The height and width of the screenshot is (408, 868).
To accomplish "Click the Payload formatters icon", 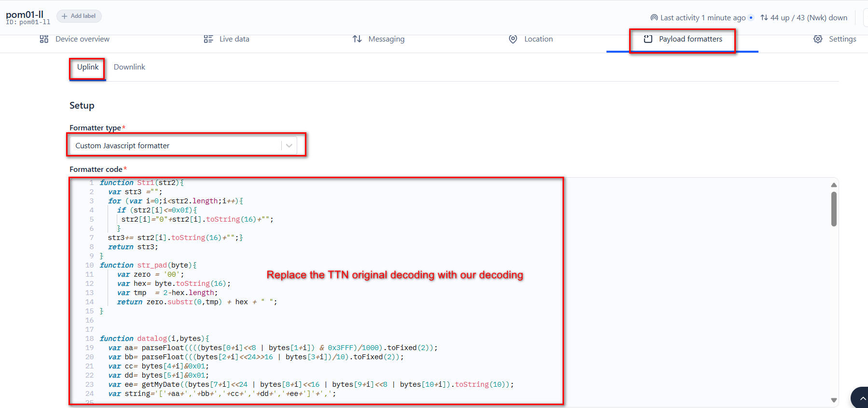I will coord(648,39).
